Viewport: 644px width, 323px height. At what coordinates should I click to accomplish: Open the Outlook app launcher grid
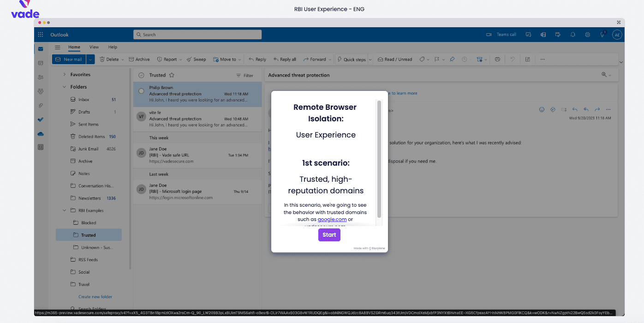click(41, 35)
